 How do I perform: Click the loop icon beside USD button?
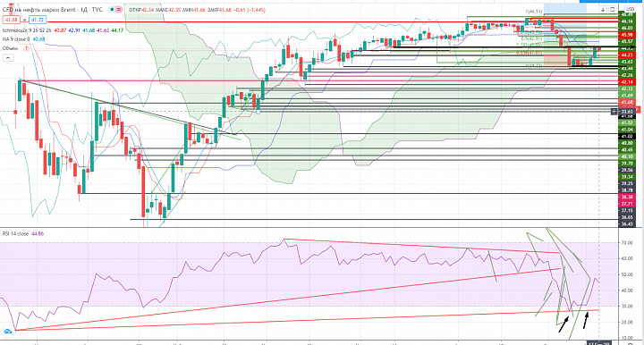tap(612, 9)
